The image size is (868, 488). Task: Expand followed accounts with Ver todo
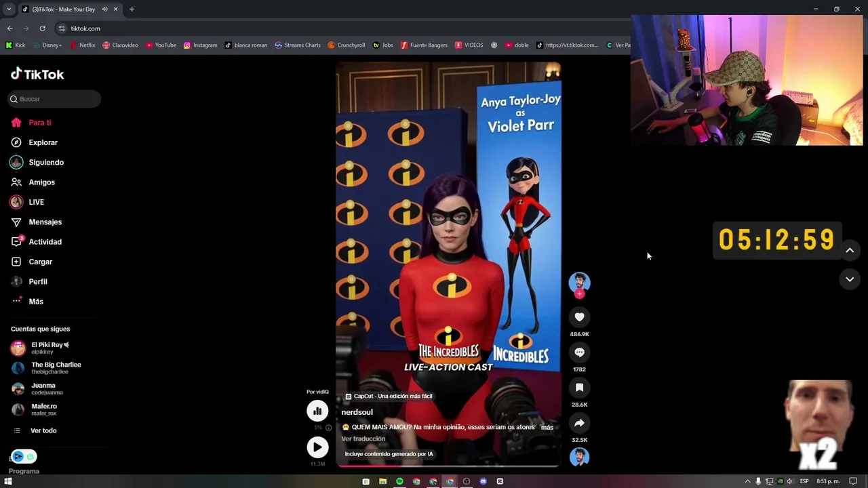tap(34, 430)
